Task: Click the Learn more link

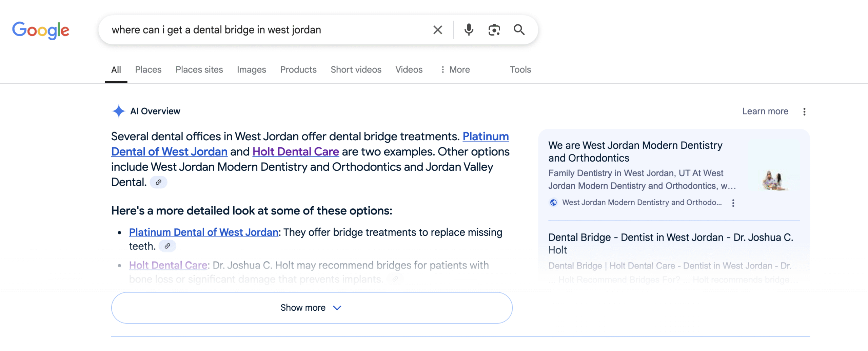Action: [x=765, y=111]
